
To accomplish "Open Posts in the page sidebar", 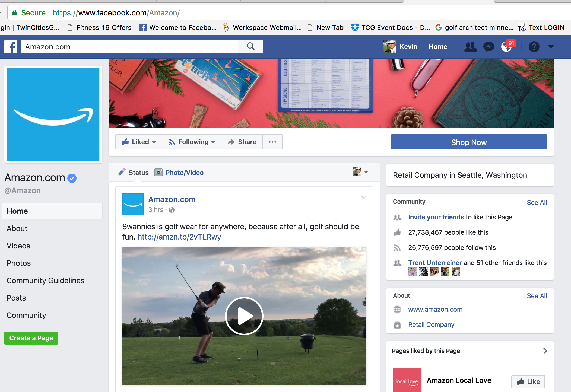I will point(16,298).
